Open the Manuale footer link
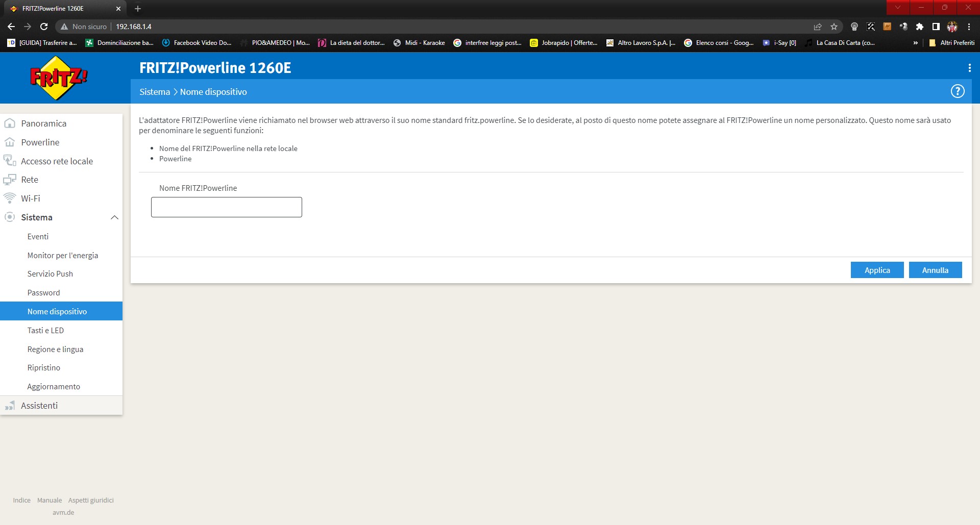This screenshot has width=980, height=525. pyautogui.click(x=50, y=501)
